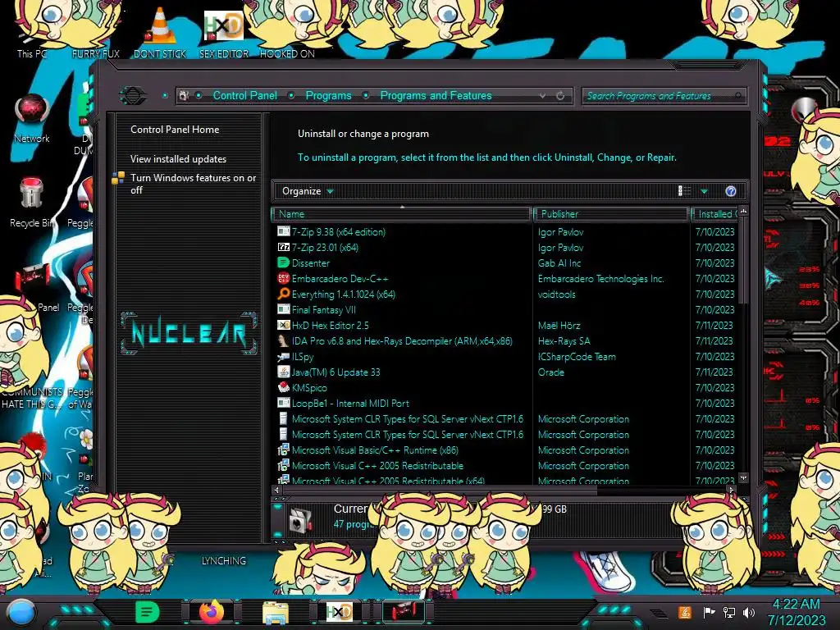Open HxD from the taskbar
The height and width of the screenshot is (630, 840).
click(x=340, y=612)
